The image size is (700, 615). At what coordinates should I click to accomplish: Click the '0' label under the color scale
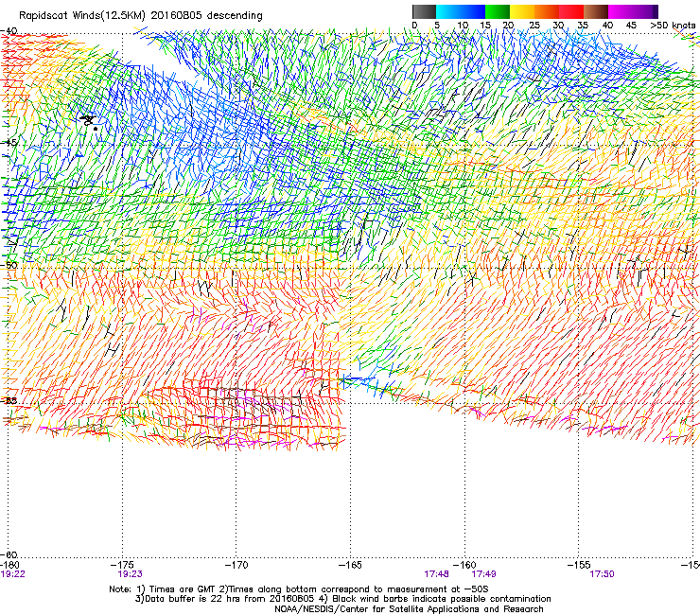click(414, 26)
